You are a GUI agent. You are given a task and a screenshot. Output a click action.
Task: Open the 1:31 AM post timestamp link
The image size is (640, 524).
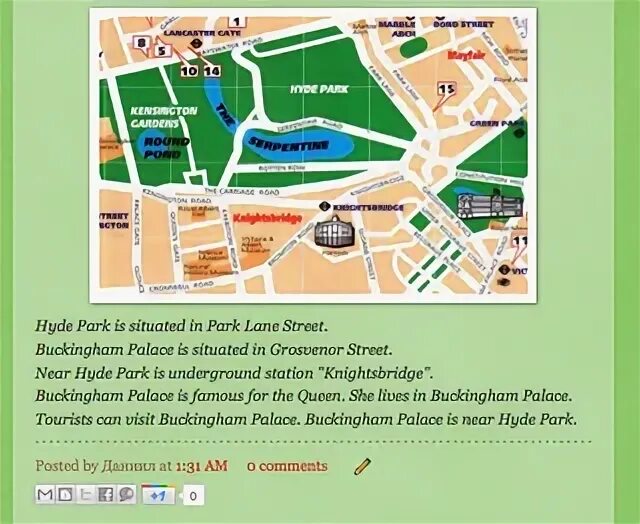point(201,466)
